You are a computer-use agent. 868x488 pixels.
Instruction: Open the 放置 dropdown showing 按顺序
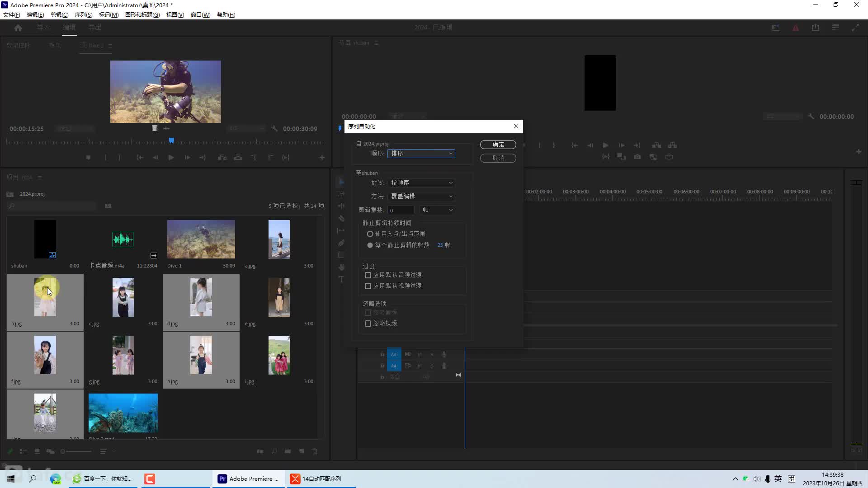click(x=421, y=183)
